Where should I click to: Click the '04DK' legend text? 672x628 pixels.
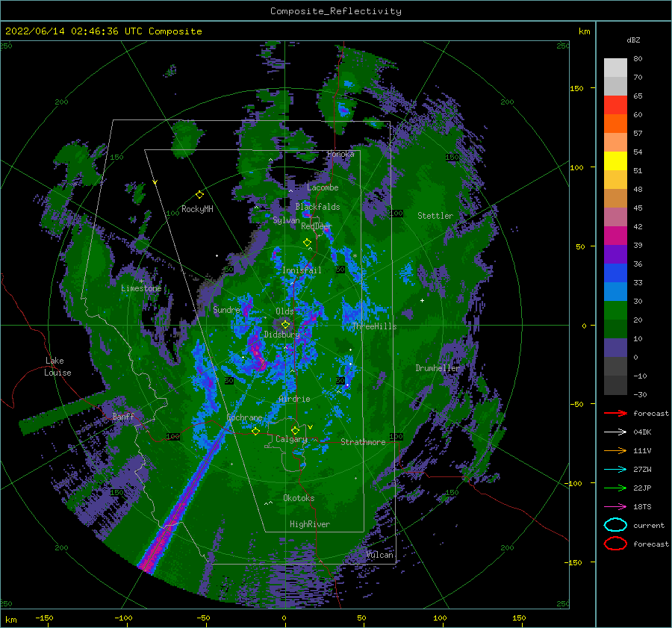[x=642, y=432]
